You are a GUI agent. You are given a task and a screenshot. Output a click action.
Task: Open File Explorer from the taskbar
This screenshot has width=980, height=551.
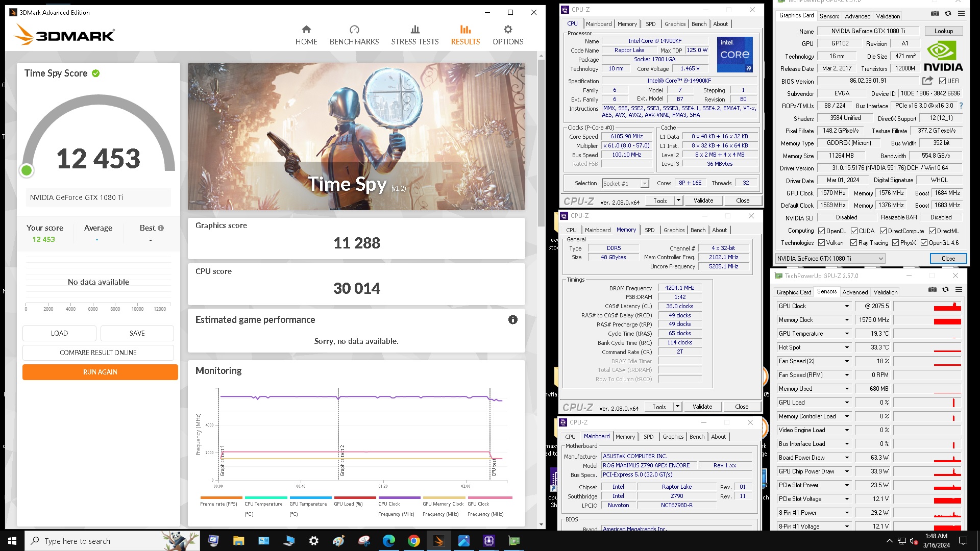click(238, 541)
